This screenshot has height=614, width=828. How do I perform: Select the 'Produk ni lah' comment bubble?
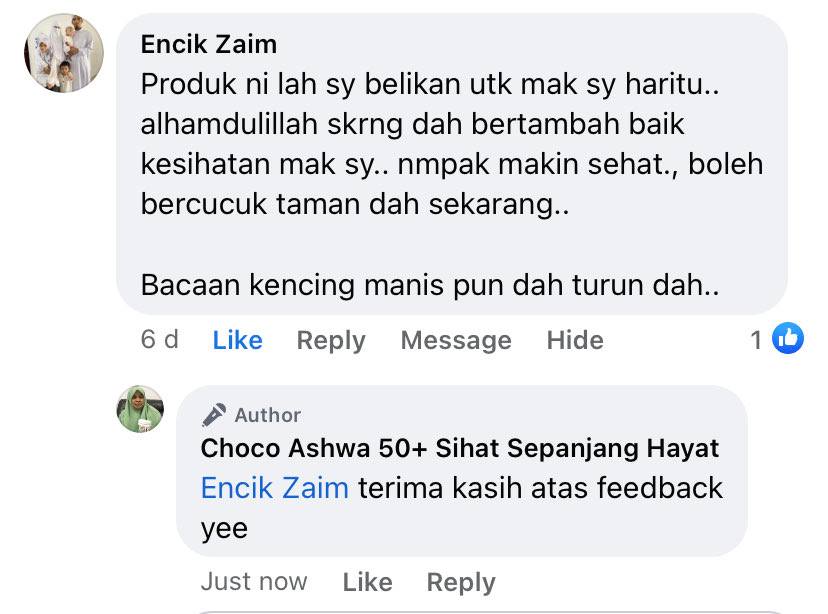tap(452, 164)
